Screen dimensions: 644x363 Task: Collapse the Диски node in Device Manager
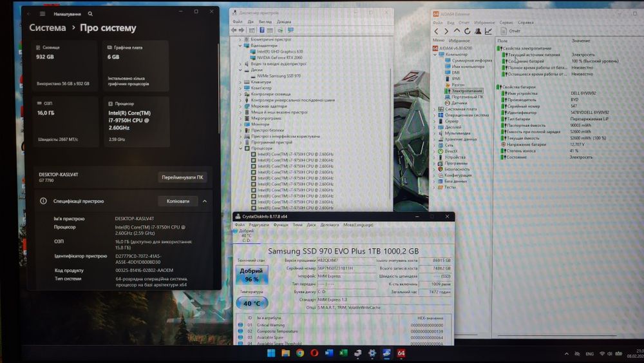240,70
